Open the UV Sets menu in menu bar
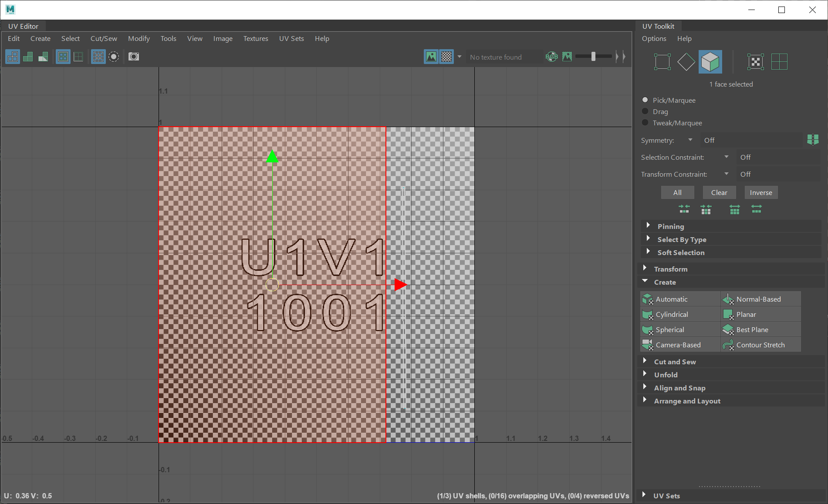The image size is (828, 504). (x=291, y=38)
